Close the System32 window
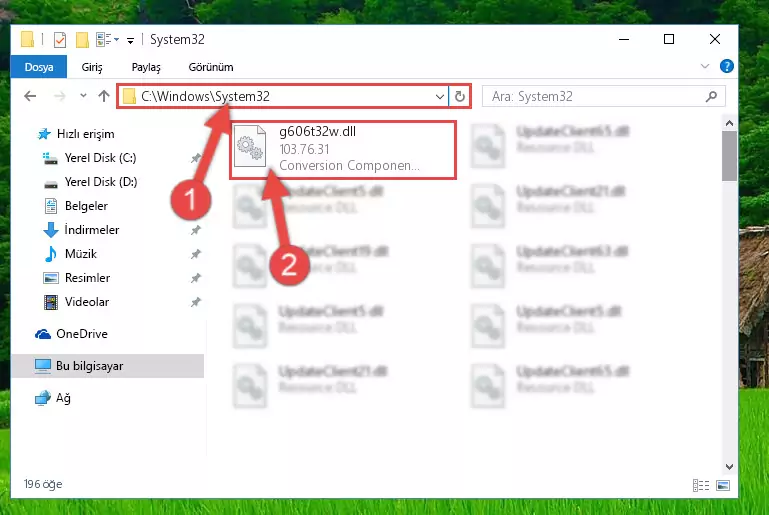The width and height of the screenshot is (769, 515). coord(715,39)
